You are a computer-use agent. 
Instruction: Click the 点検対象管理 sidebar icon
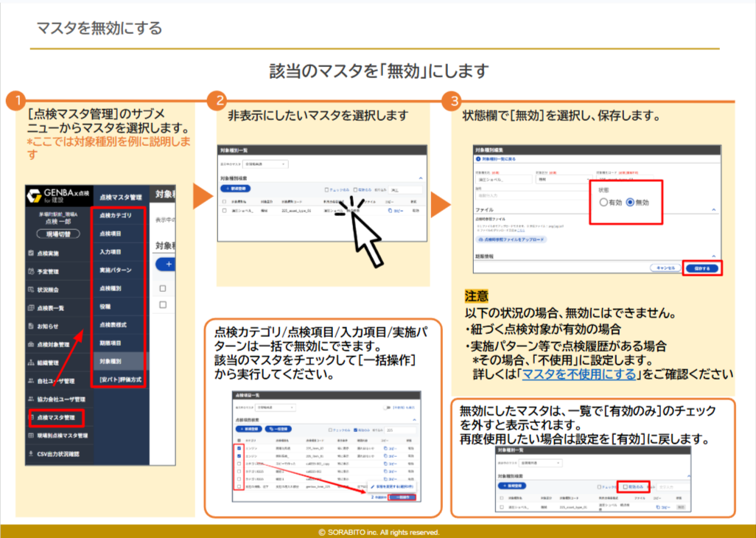[30, 344]
